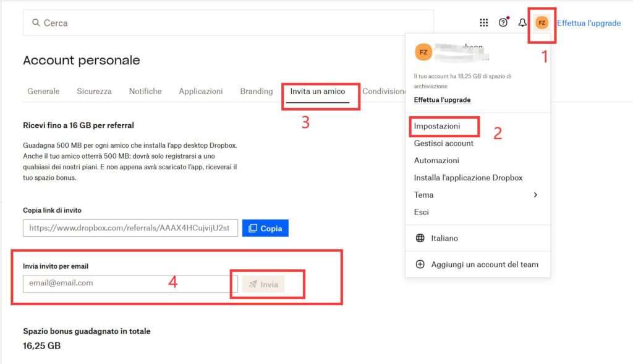Open Automazioni from the account menu
This screenshot has height=364, width=633.
tap(436, 161)
